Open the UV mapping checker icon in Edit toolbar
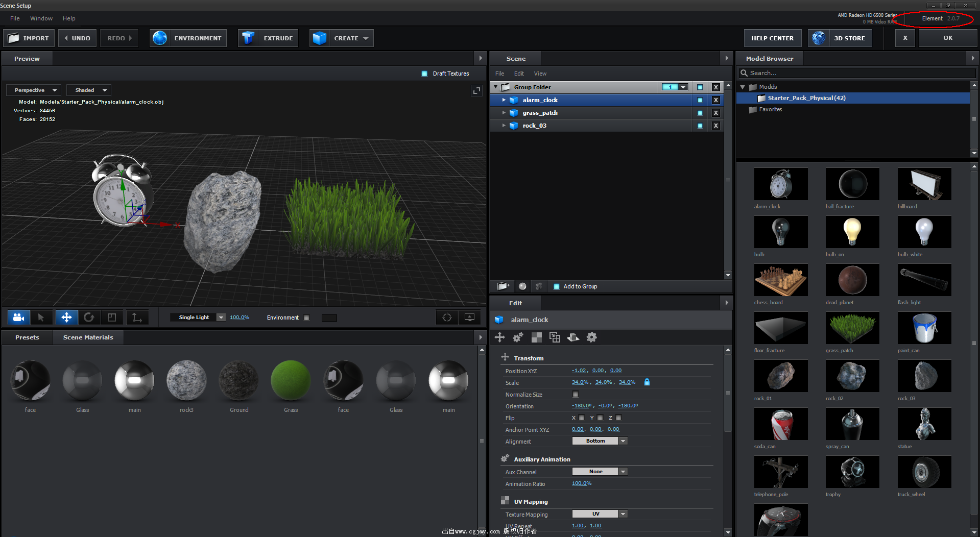 pos(537,337)
